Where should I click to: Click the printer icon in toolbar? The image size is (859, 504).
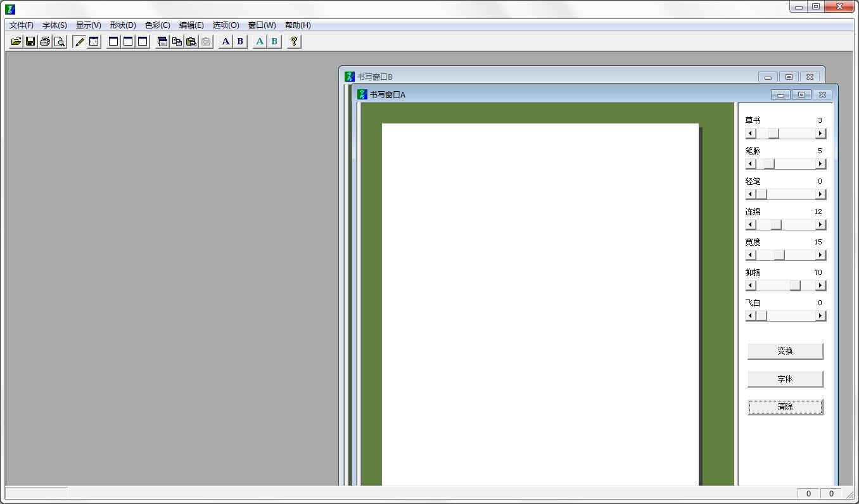[45, 42]
